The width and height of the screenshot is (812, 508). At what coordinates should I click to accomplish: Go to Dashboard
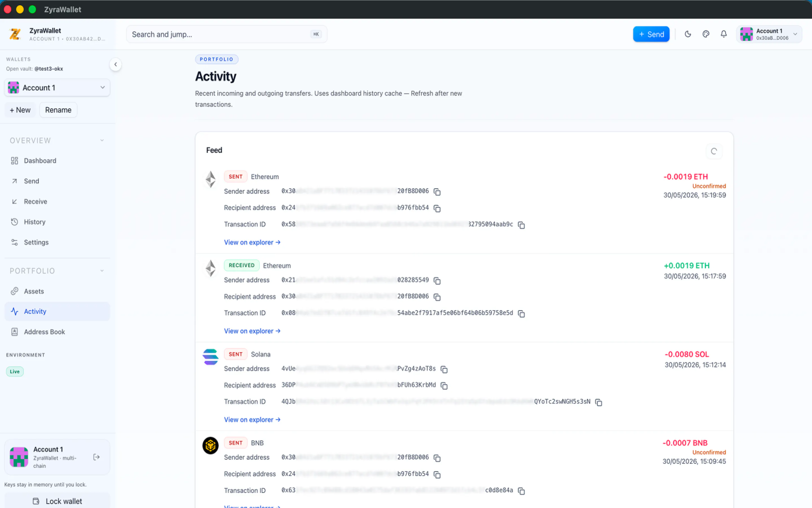click(x=57, y=161)
